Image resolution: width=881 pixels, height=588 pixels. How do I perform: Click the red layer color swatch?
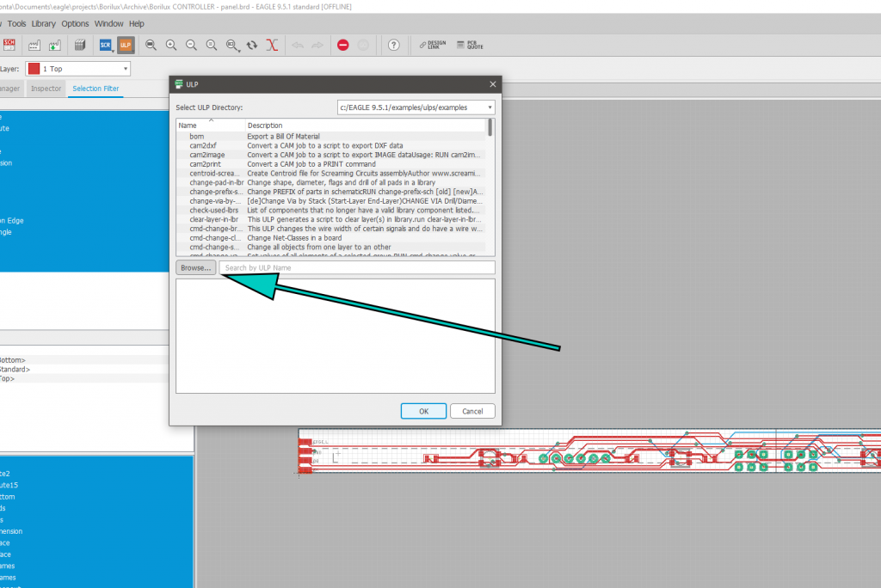33,68
